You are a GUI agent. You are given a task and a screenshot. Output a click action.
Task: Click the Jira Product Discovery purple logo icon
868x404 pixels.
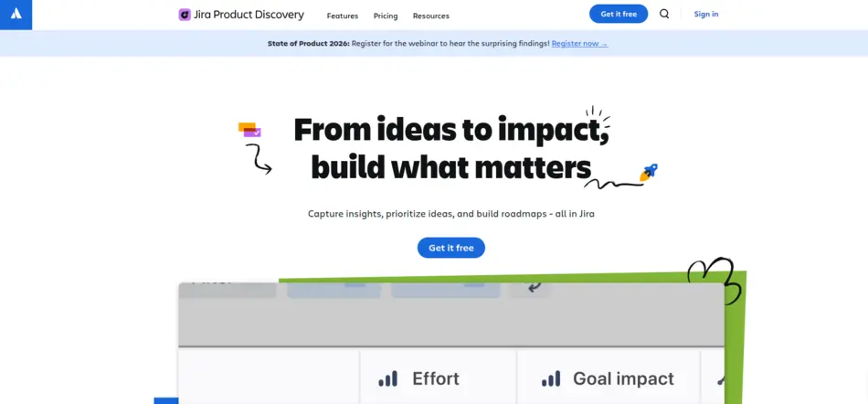point(185,15)
